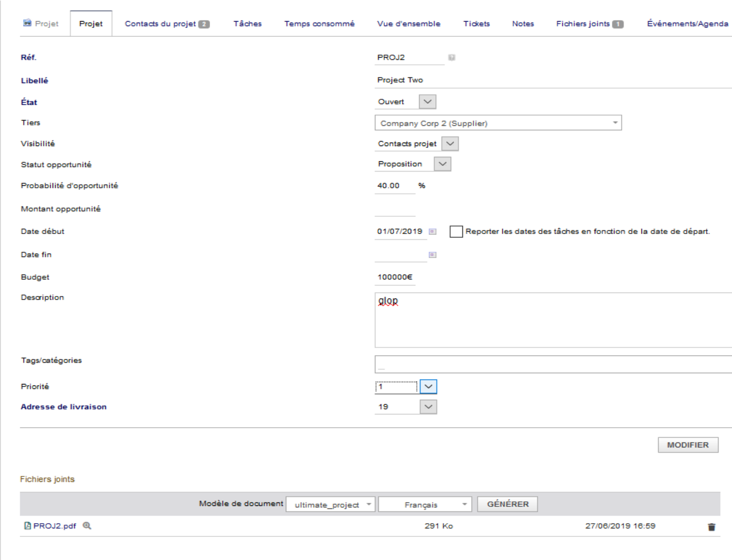Image resolution: width=732 pixels, height=560 pixels.
Task: Preview PROJ2.pdf with the magnifier icon
Action: click(87, 526)
